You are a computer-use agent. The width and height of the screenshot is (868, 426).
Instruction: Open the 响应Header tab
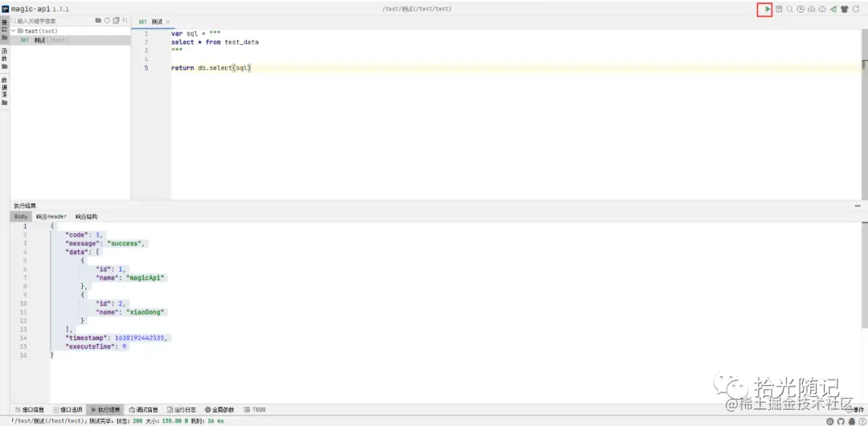[x=51, y=216]
